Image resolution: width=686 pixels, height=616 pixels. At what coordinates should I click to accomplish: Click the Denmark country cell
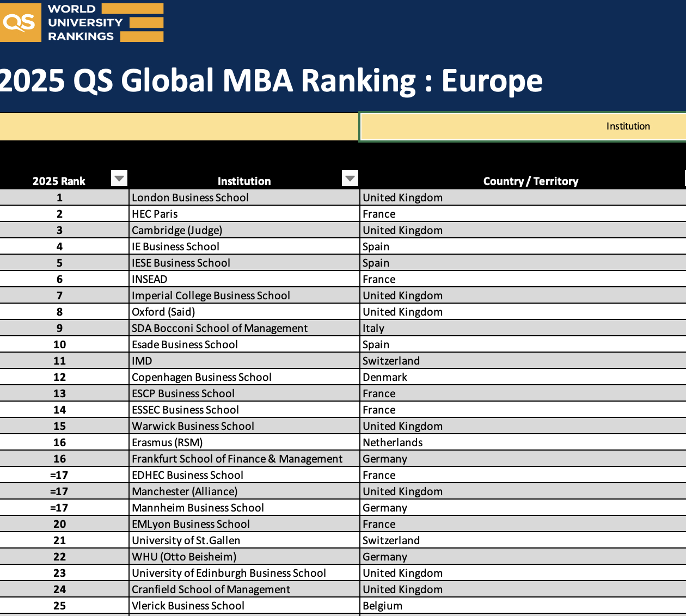[385, 377]
